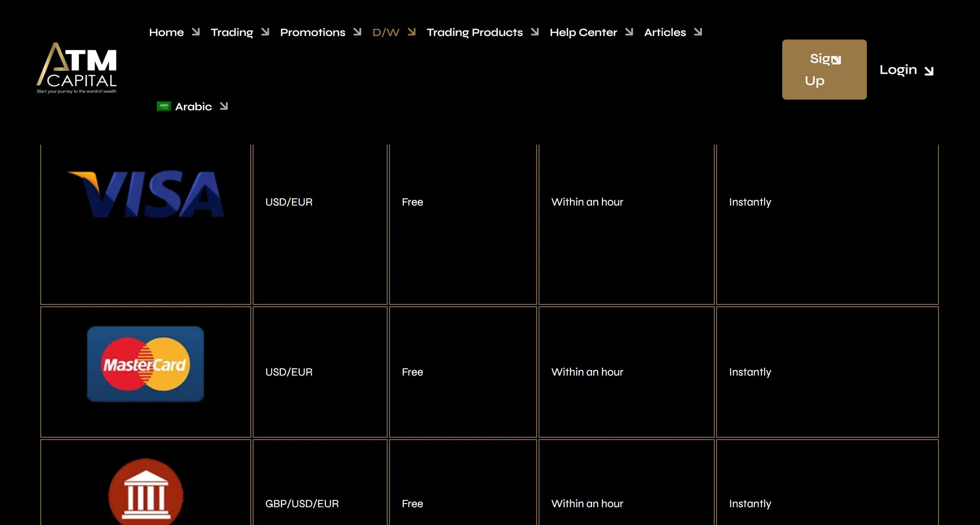The width and height of the screenshot is (980, 525).
Task: Click the Login link
Action: click(x=898, y=70)
